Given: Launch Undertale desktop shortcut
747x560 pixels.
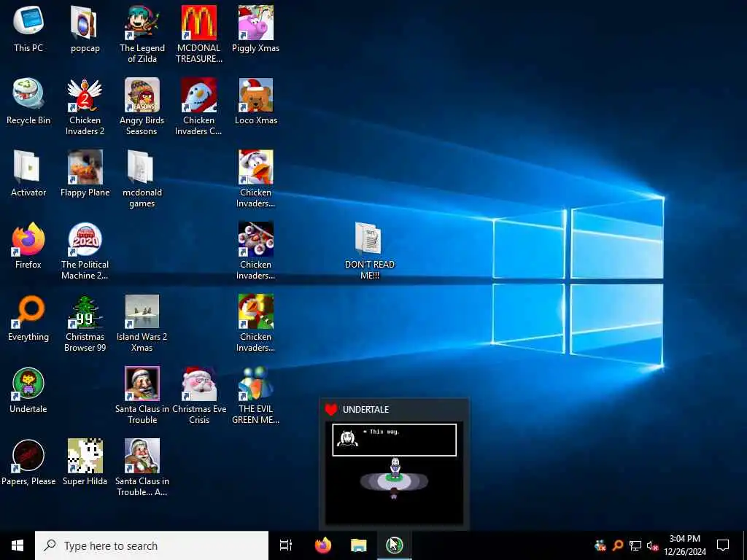Looking at the screenshot, I should pos(28,391).
